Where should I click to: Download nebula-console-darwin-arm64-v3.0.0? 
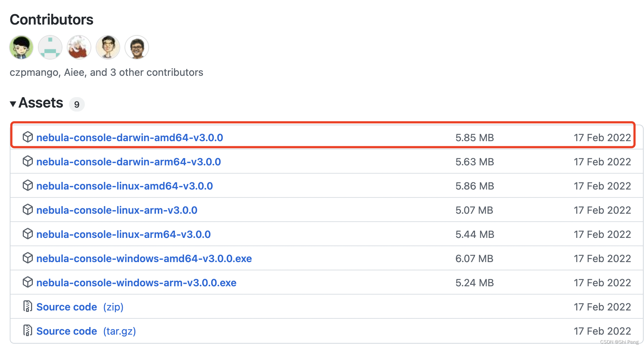[129, 162]
